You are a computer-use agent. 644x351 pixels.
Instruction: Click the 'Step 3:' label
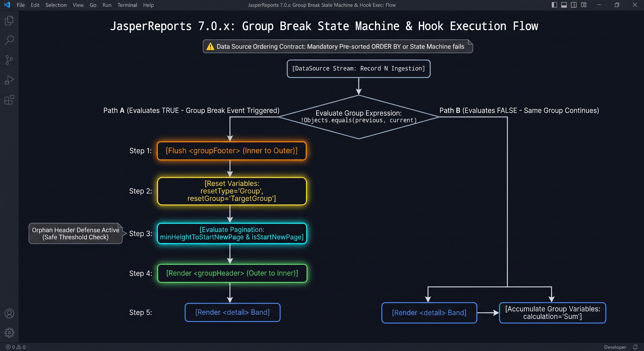pyautogui.click(x=140, y=233)
